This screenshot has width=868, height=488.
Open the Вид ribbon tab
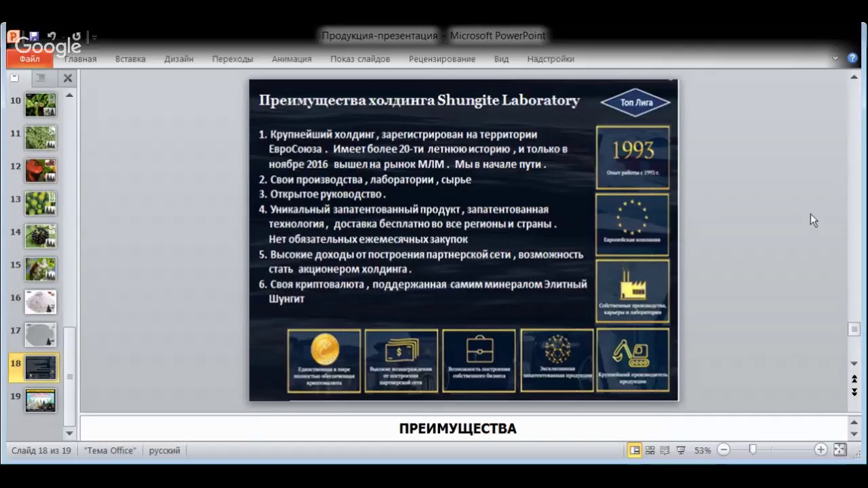(501, 59)
